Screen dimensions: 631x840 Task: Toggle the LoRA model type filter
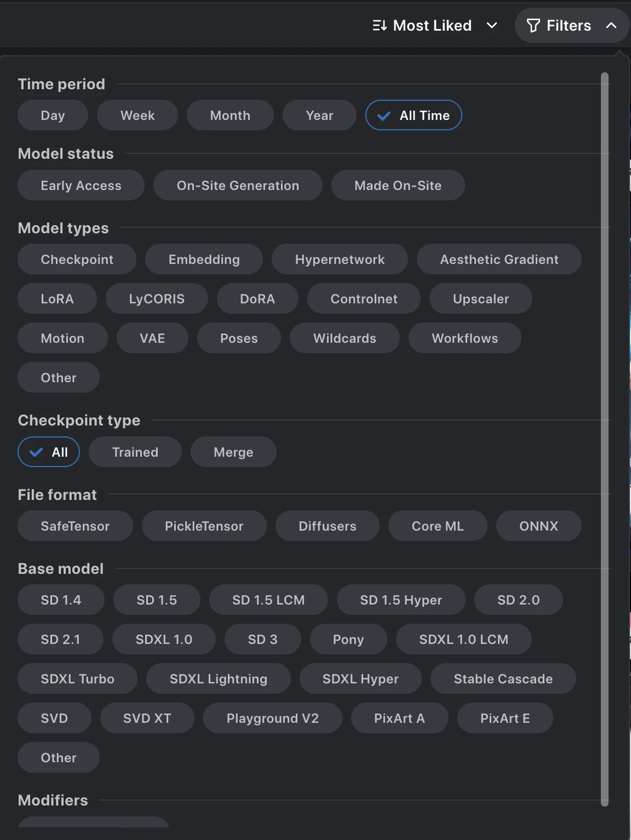[x=57, y=299]
